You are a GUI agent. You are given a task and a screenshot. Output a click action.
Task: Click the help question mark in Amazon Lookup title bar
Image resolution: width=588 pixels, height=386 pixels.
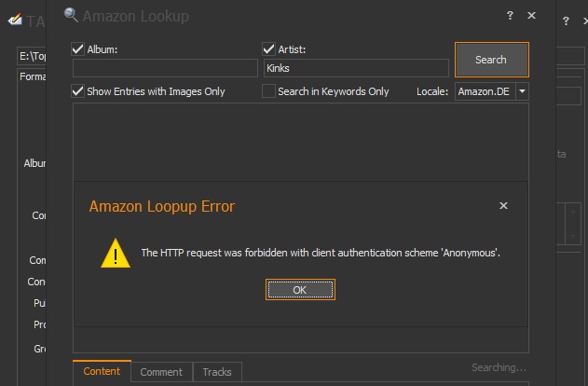point(510,16)
